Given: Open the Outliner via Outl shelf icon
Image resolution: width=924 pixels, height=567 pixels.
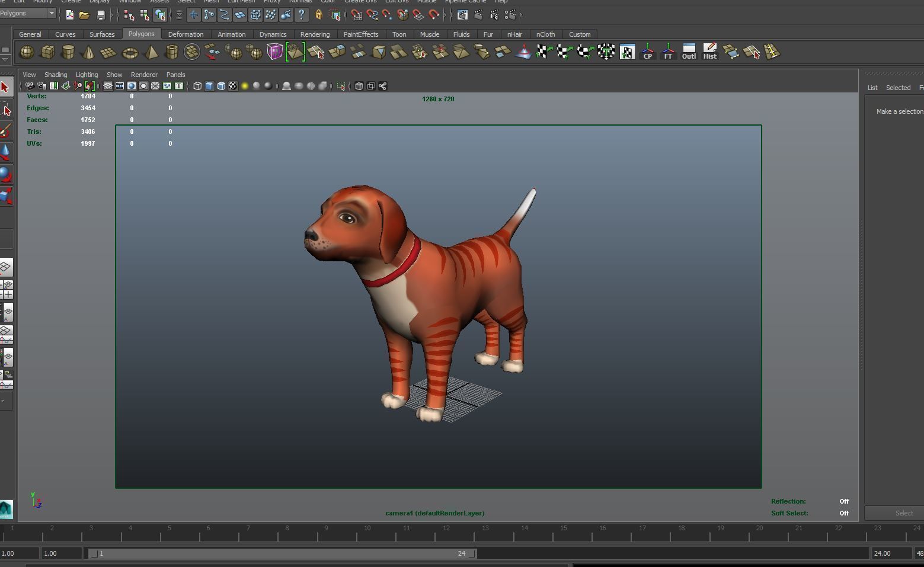Looking at the screenshot, I should click(x=689, y=52).
